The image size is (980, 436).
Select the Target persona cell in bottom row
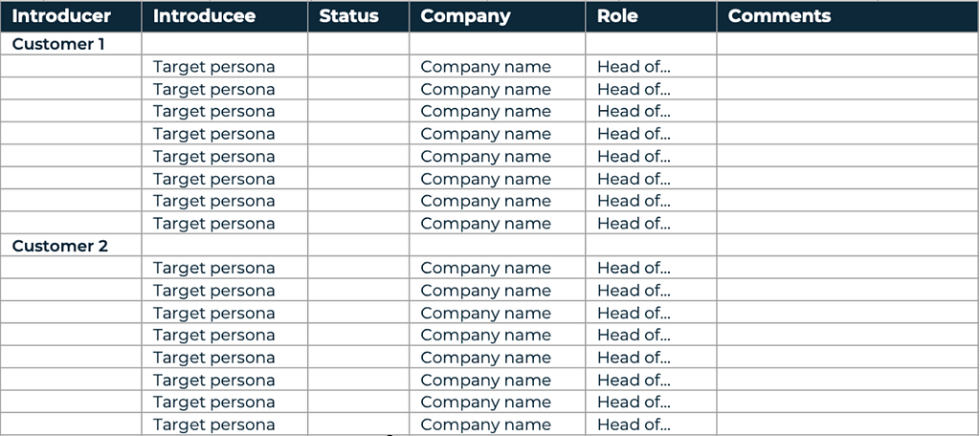pyautogui.click(x=224, y=425)
